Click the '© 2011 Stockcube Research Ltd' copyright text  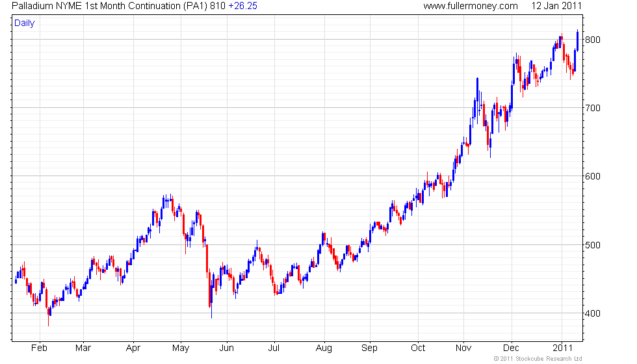coord(538,359)
